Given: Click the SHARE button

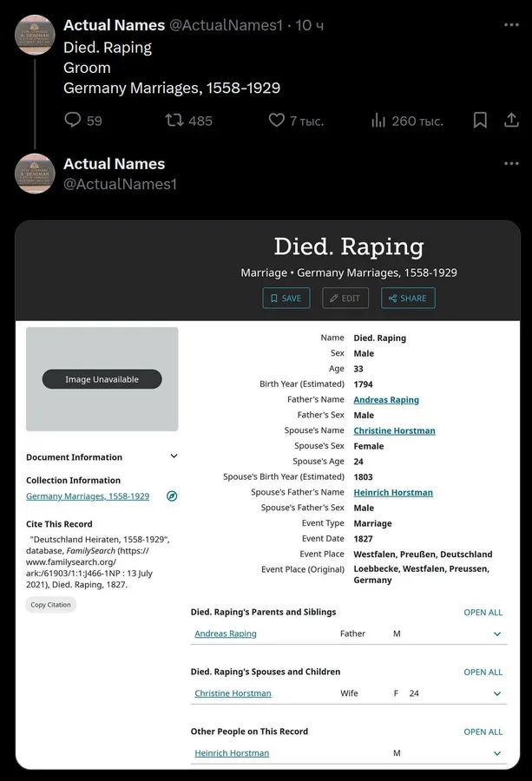Looking at the screenshot, I should coord(408,298).
